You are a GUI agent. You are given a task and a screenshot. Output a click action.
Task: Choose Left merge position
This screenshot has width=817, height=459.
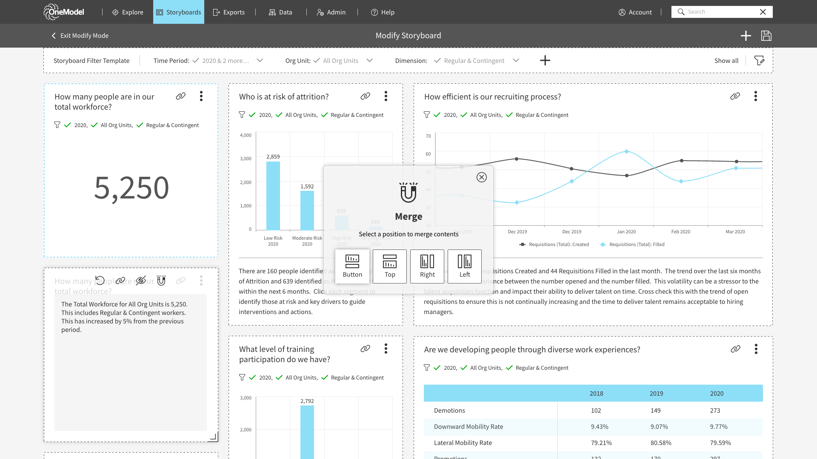point(465,266)
